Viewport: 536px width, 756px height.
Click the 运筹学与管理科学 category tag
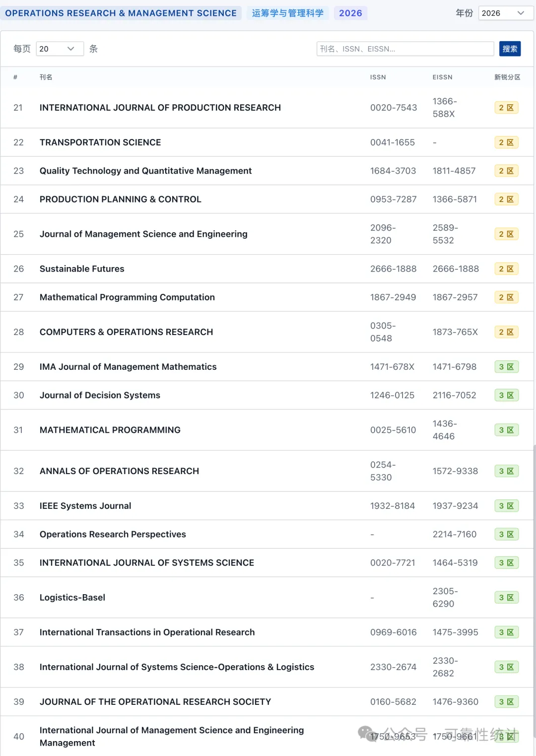(x=288, y=13)
